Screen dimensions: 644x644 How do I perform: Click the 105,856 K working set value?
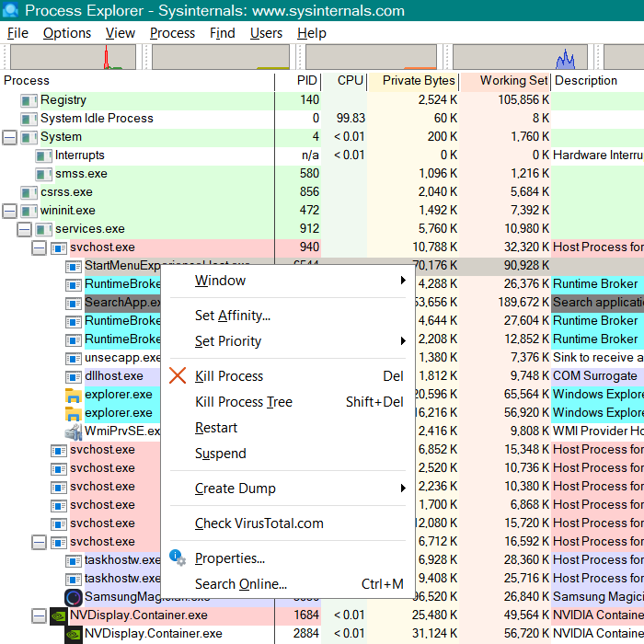[523, 100]
